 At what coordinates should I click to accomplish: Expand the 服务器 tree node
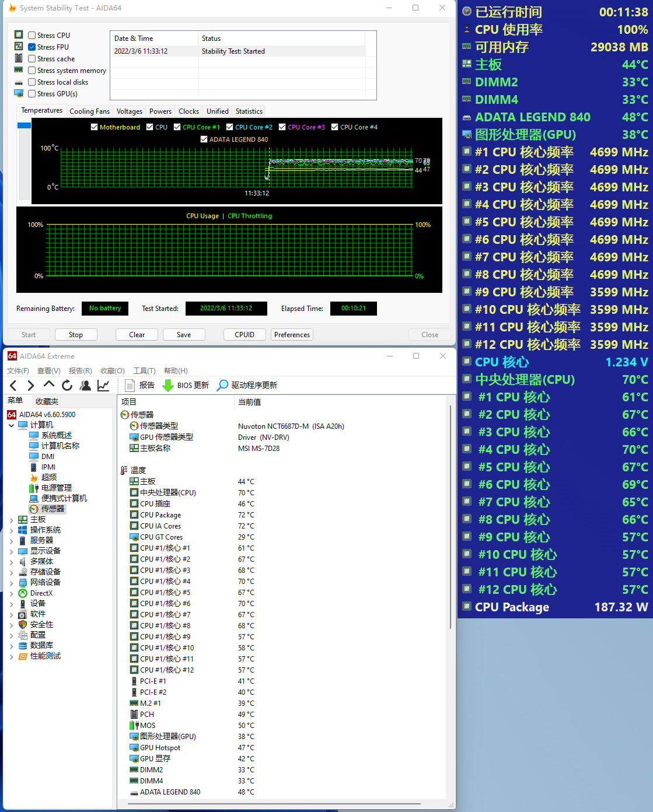pyautogui.click(x=12, y=541)
